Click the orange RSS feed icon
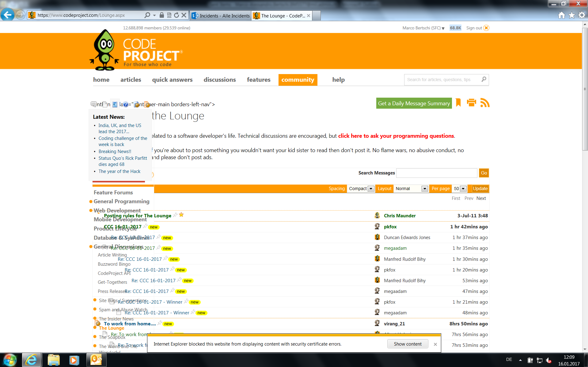Viewport: 588px width, 367px height. pos(485,103)
